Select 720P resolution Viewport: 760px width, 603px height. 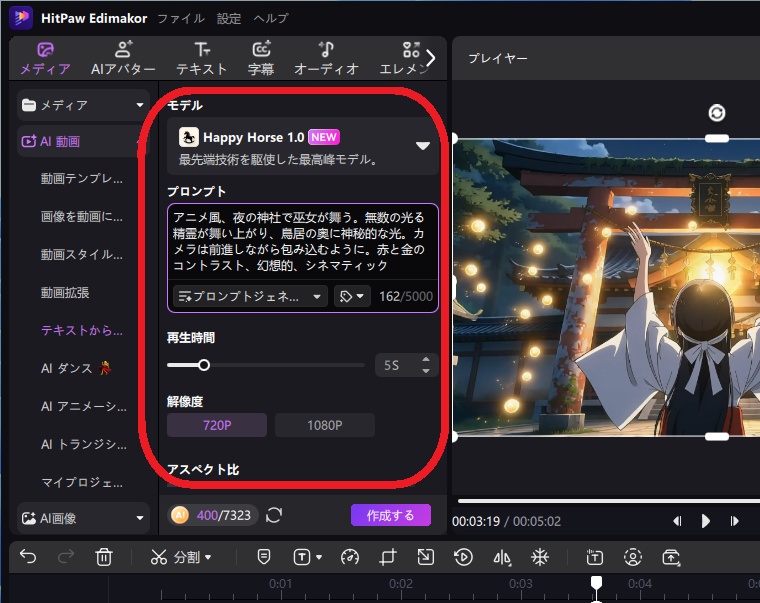(x=217, y=425)
